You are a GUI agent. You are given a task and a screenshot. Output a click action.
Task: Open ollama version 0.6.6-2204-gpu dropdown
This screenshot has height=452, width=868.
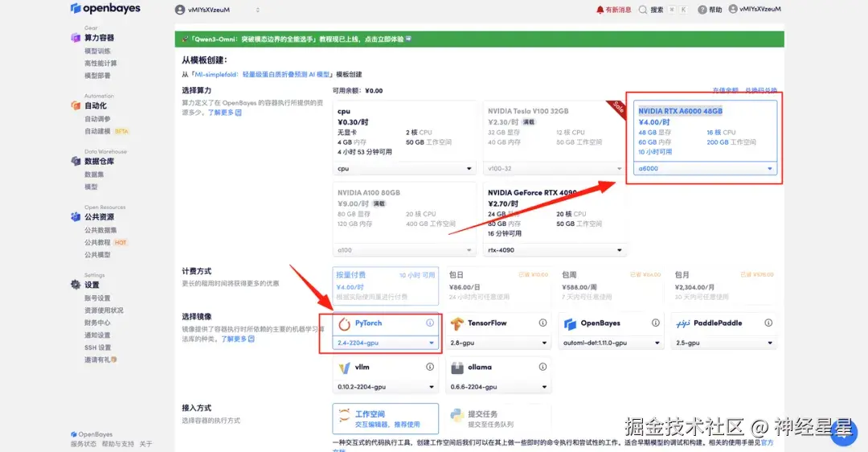pos(498,387)
